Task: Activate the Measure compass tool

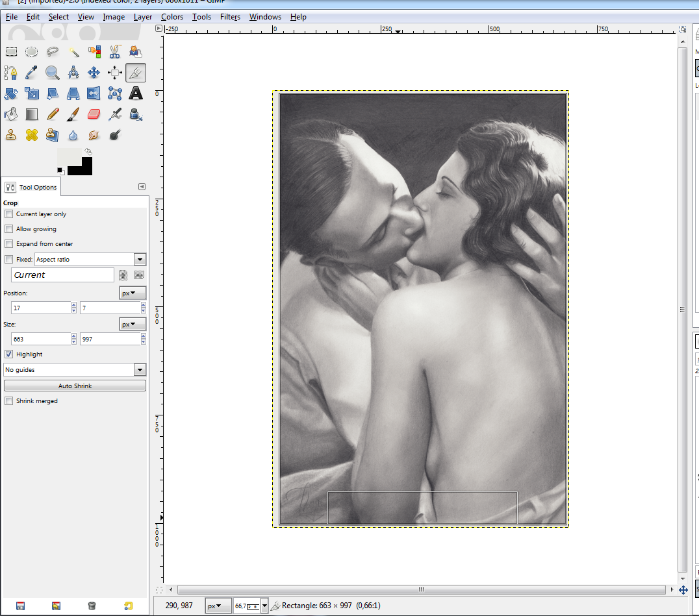Action: point(73,73)
